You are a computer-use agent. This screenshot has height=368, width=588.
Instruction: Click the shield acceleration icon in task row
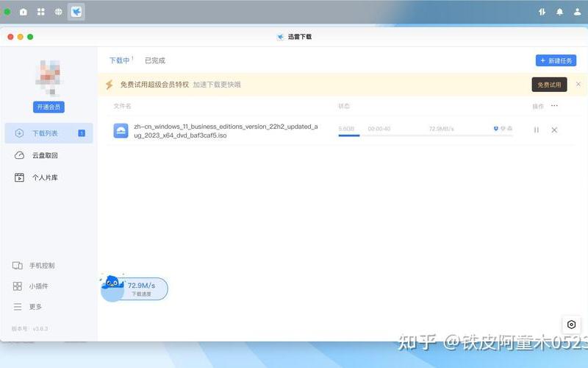click(495, 128)
